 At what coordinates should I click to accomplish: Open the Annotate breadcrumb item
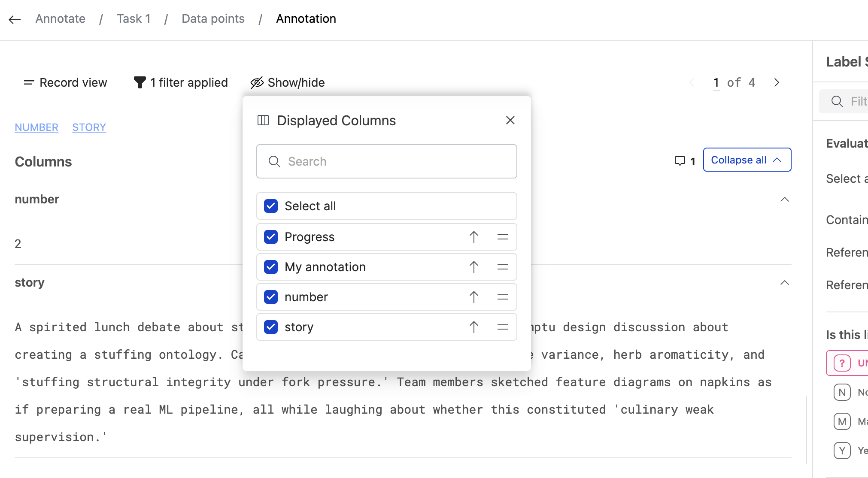point(60,18)
